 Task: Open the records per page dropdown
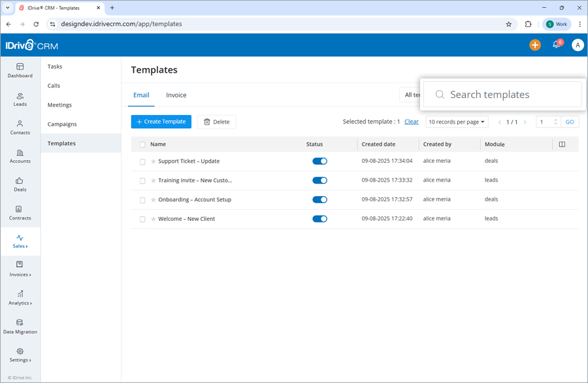(455, 122)
